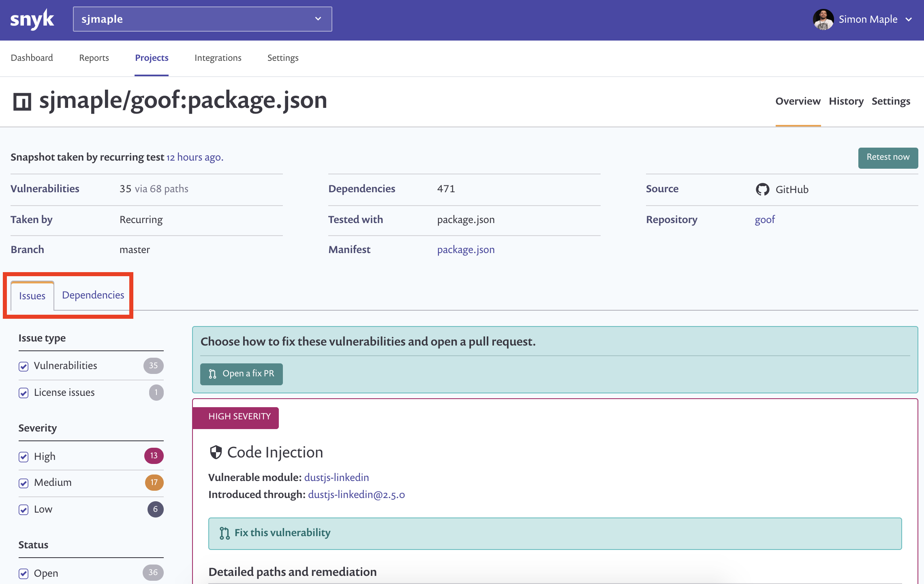Open the '12 hours ago' snapshot link
Image resolution: width=924 pixels, height=584 pixels.
[195, 157]
